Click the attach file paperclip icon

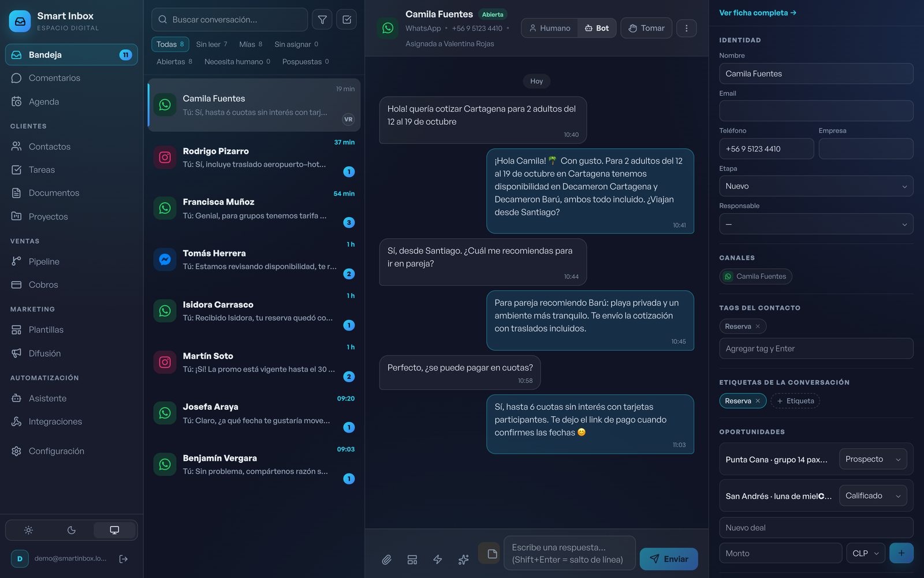(386, 560)
